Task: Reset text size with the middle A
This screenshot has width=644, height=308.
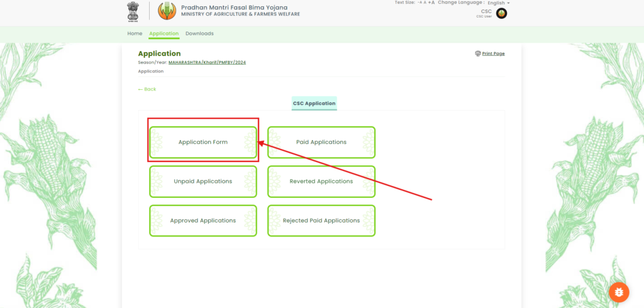Action: point(425,3)
